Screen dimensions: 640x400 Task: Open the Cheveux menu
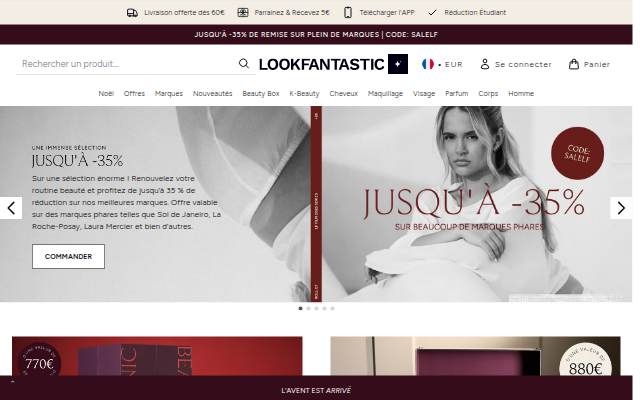click(x=344, y=93)
